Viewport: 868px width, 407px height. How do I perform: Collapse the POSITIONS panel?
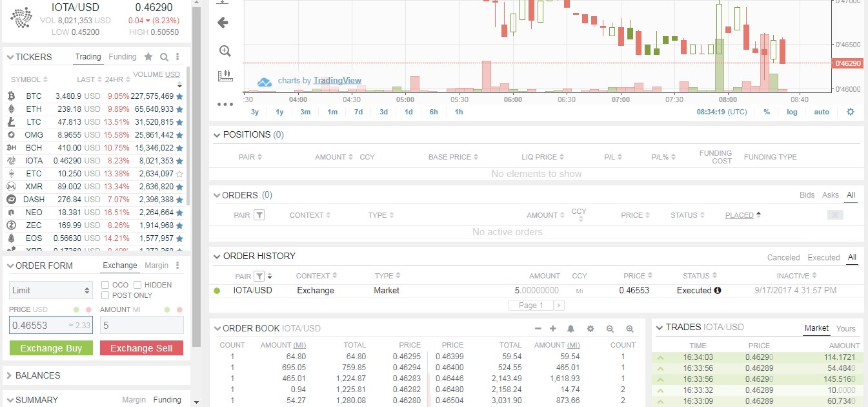pos(217,134)
